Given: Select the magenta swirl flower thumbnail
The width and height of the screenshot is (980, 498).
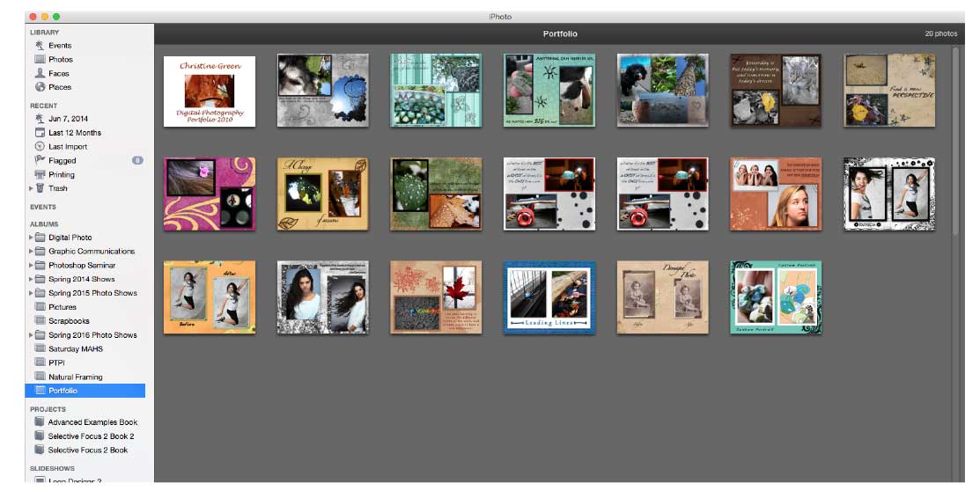Looking at the screenshot, I should 210,194.
